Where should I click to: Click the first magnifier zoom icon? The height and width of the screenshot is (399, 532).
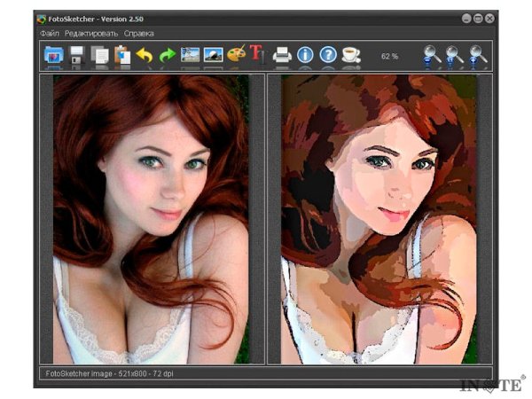(x=432, y=55)
